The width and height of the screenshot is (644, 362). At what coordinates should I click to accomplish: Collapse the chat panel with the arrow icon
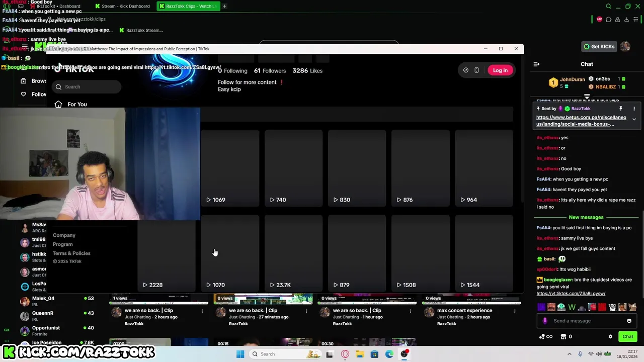536,64
